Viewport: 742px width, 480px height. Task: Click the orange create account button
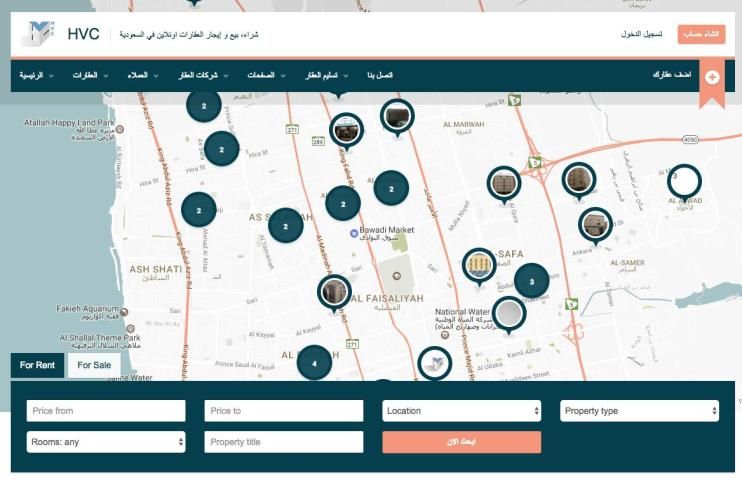(701, 34)
